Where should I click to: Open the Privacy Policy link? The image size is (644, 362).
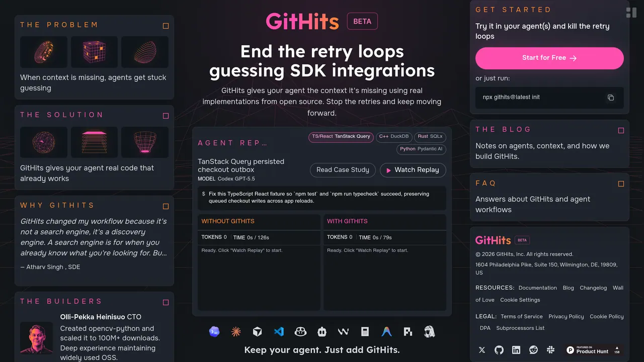coord(566,317)
